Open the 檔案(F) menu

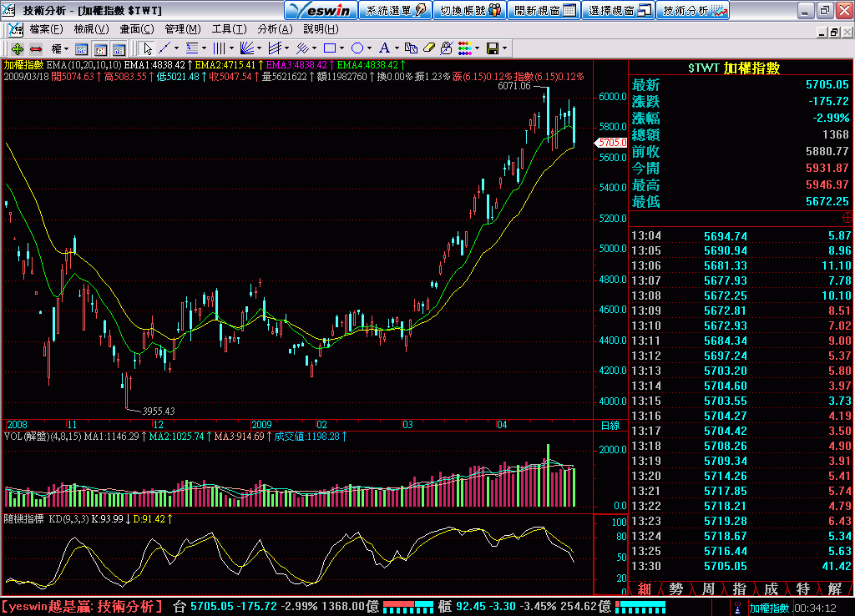[47, 29]
